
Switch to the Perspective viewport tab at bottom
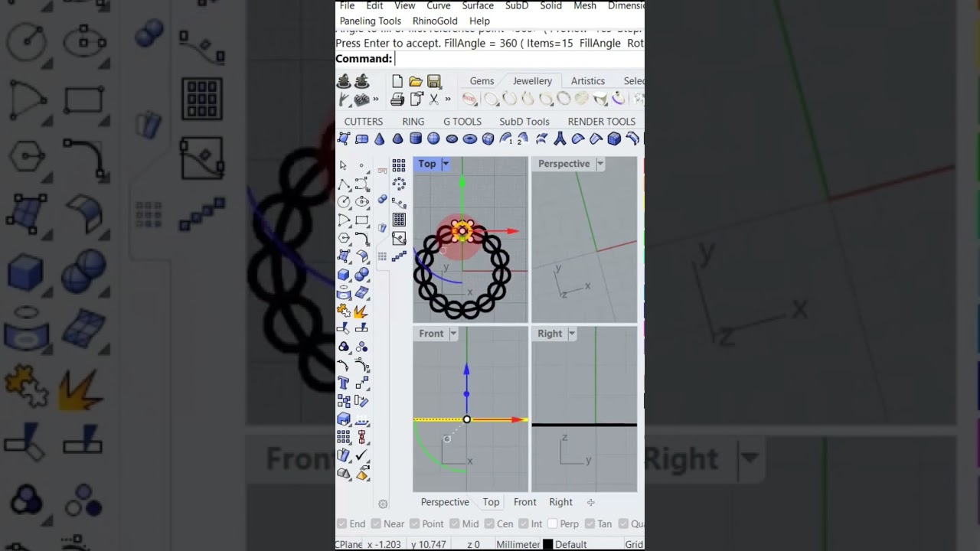tap(445, 502)
